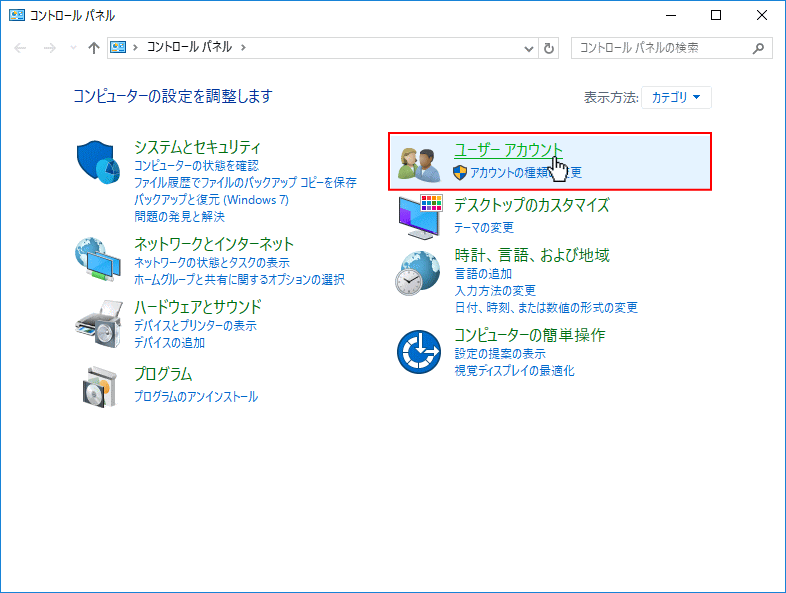The height and width of the screenshot is (593, 786).
Task: Click the Forward arrow navigation button
Action: tap(49, 48)
